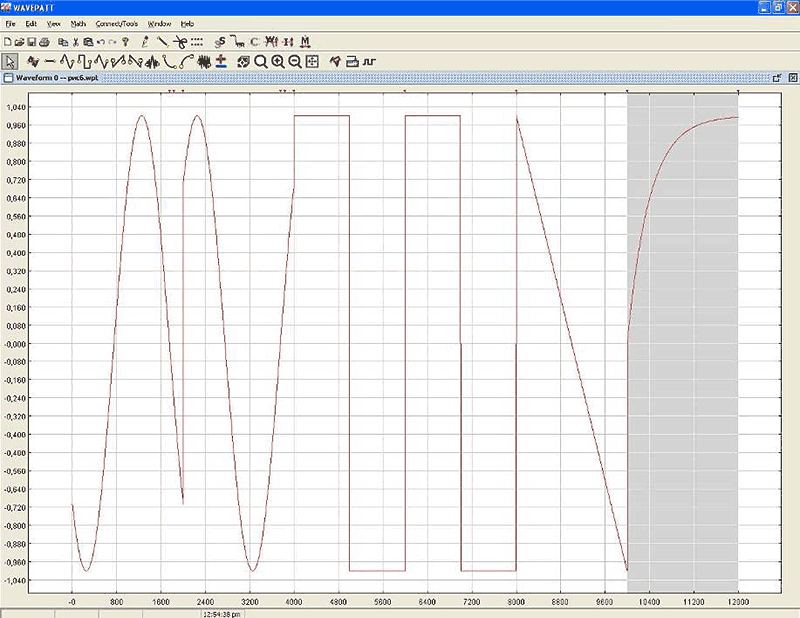Print the waveform
This screenshot has height=618, width=800.
[45, 42]
